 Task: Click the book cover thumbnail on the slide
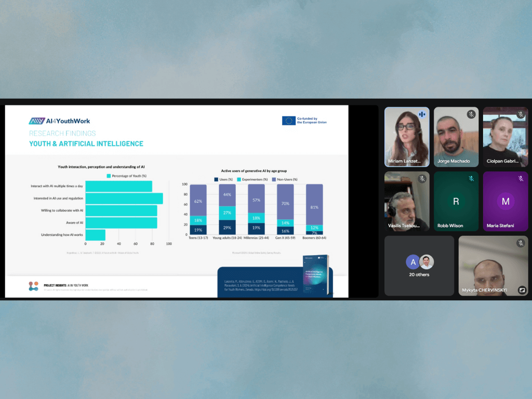coord(316,275)
